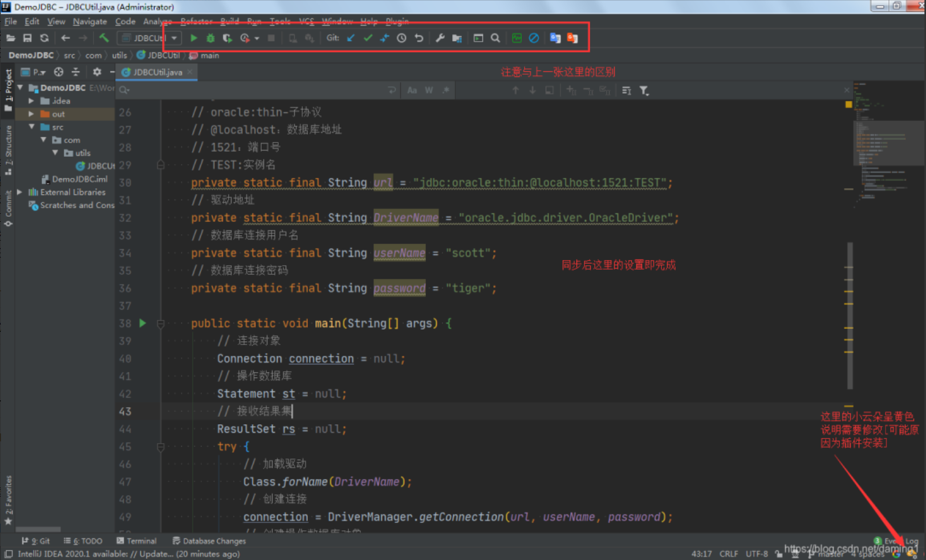Viewport: 926px width, 560px height.
Task: Open the Edit menu
Action: (32, 22)
